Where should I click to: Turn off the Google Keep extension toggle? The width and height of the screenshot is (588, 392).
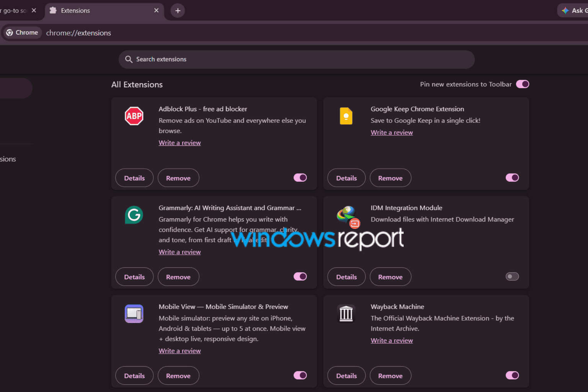pos(512,178)
